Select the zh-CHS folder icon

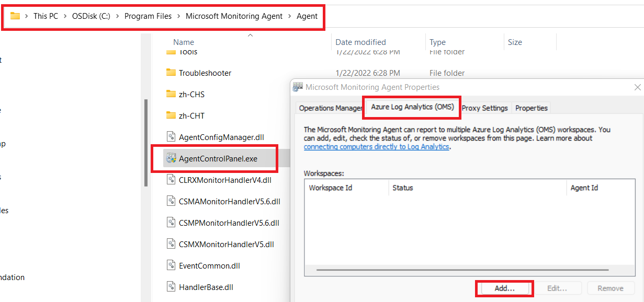click(171, 94)
